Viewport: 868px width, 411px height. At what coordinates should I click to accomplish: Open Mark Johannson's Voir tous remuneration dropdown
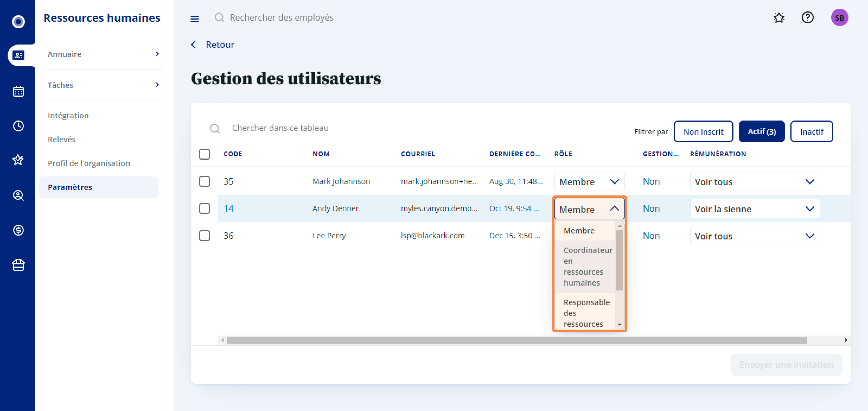(755, 181)
